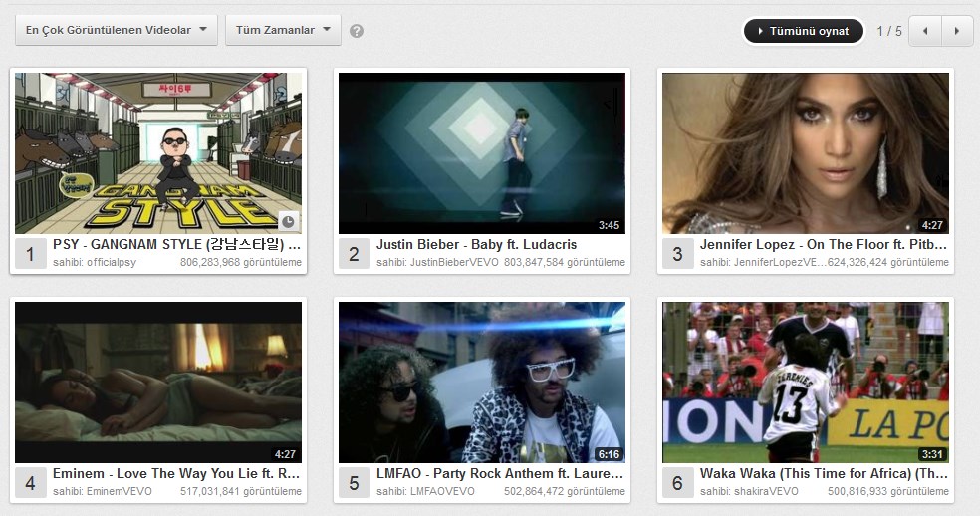Open the PSY Gangnam Style thumbnail
This screenshot has height=516, width=980.
point(158,153)
